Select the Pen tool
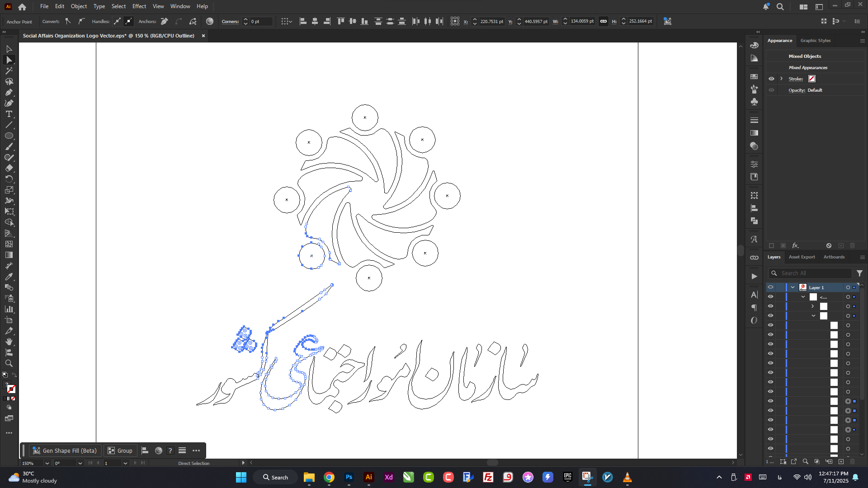Viewport: 868px width, 488px height. [9, 92]
